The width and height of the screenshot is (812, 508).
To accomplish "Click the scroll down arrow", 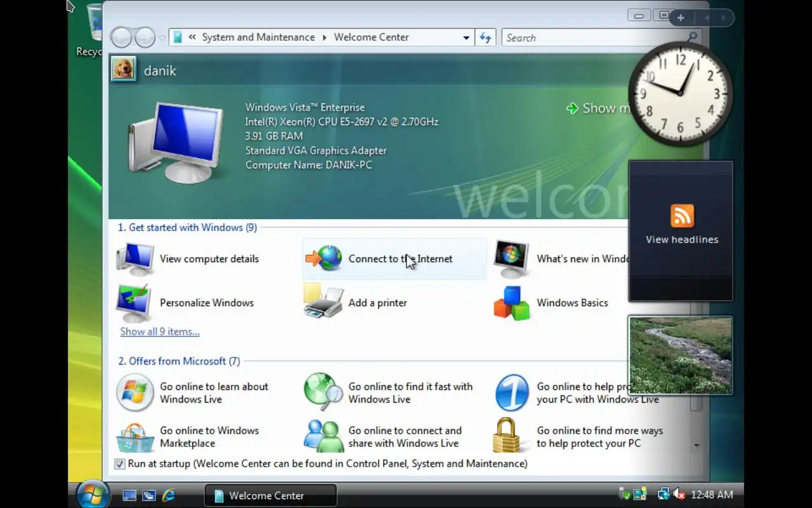I will 697,445.
